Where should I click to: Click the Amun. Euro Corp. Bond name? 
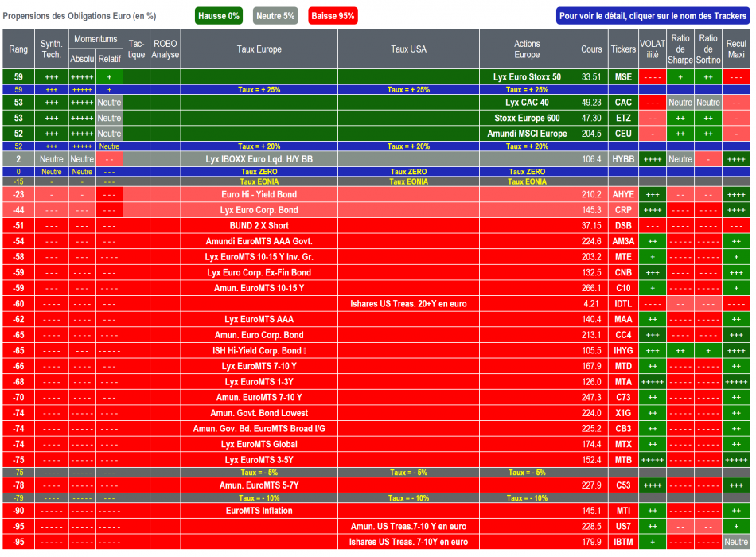[x=259, y=335]
